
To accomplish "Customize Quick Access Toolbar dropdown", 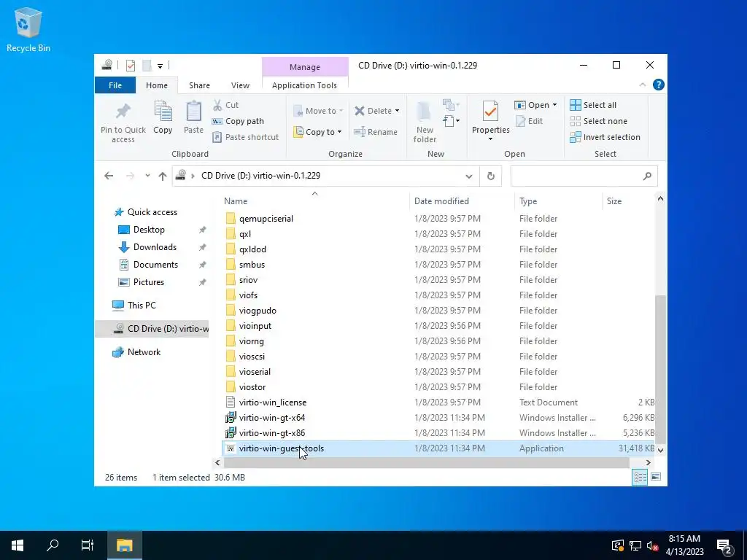I will (x=160, y=66).
